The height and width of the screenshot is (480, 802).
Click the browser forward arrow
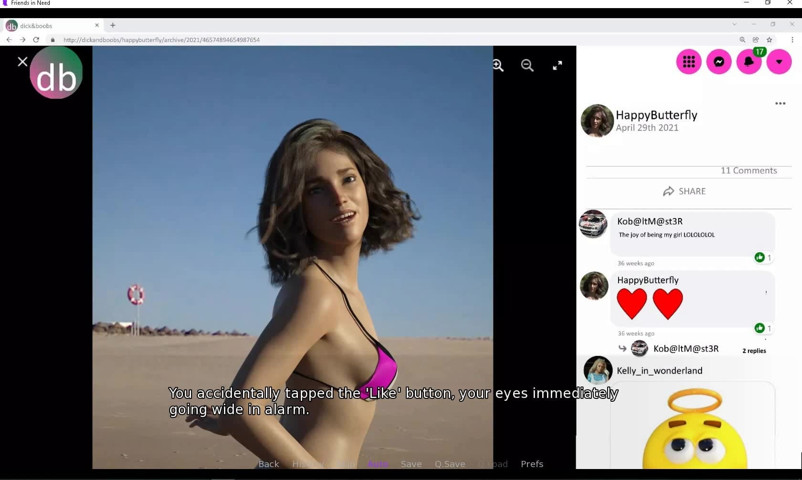pyautogui.click(x=23, y=39)
